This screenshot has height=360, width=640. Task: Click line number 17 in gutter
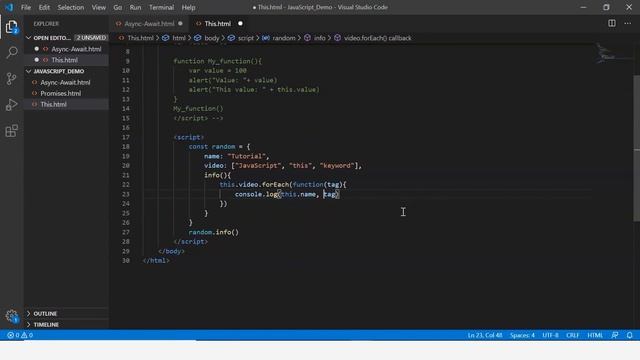(126, 137)
